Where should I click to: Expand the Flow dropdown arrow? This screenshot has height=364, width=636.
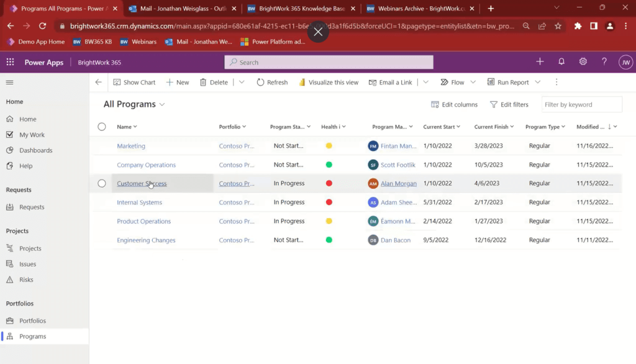click(x=472, y=81)
